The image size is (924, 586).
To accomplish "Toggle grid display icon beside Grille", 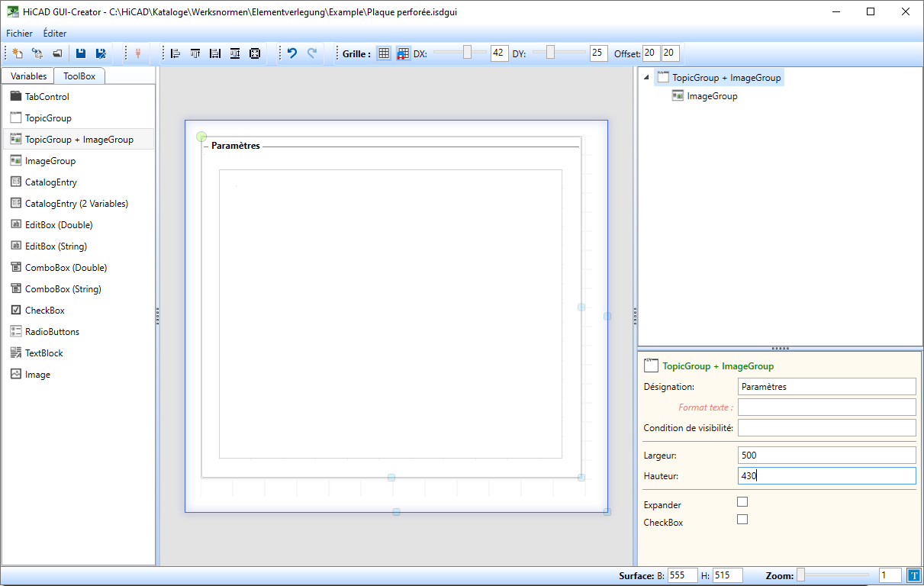I will (384, 53).
